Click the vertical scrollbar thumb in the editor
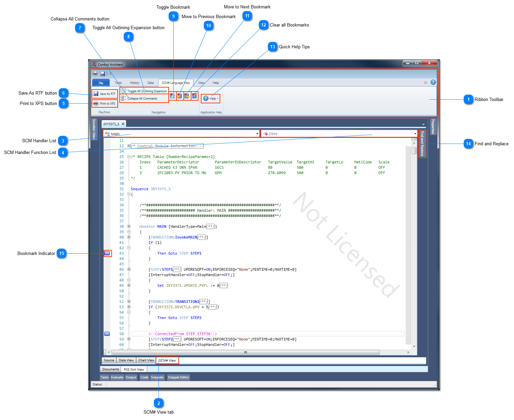Image resolution: width=514 pixels, height=420 pixels. [414, 151]
